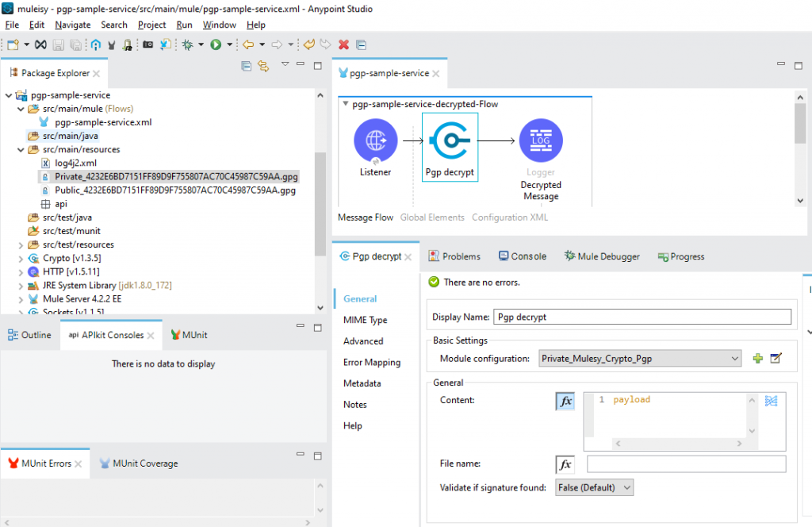The image size is (812, 527).
Task: Click the green plus icon next to Module configuration
Action: (x=757, y=359)
